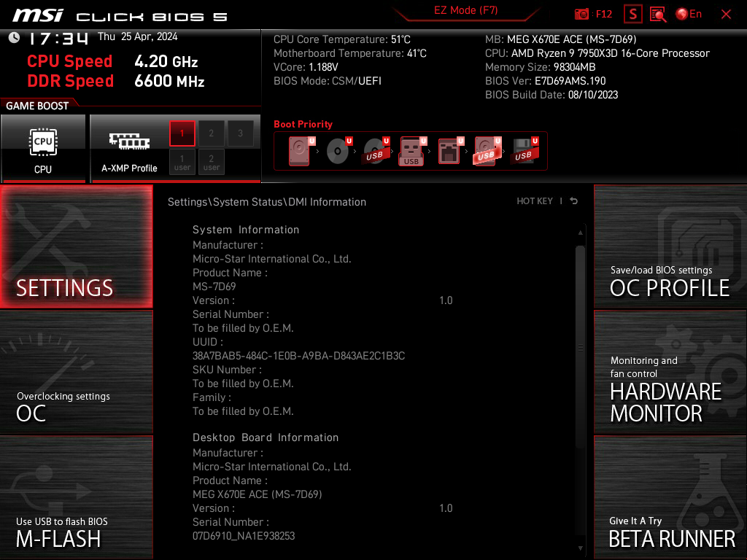
Task: Change language using the En globe icon
Action: tap(689, 14)
